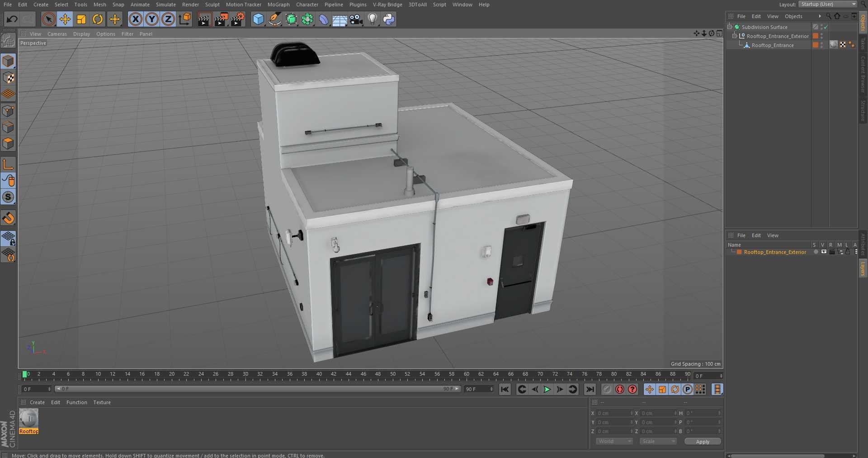This screenshot has width=868, height=458.
Task: Open the V-Ray Bridge menu
Action: (x=387, y=5)
